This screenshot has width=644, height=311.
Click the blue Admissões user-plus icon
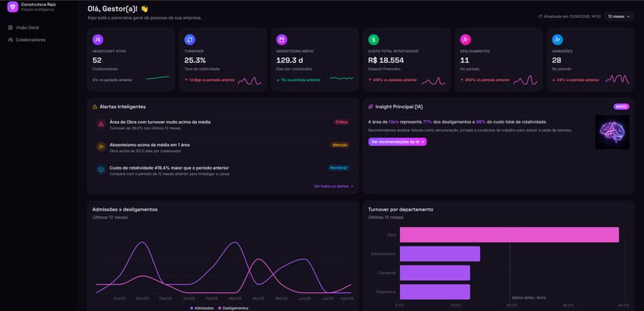(557, 39)
